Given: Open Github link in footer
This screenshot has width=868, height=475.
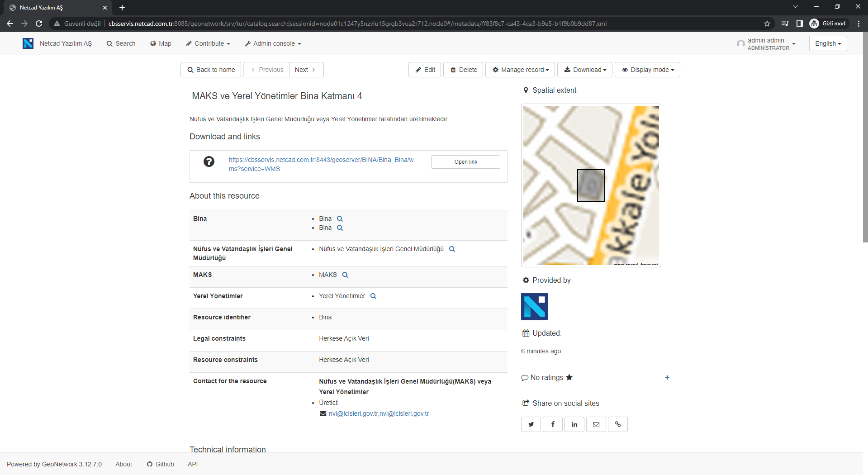Looking at the screenshot, I should [x=160, y=464].
